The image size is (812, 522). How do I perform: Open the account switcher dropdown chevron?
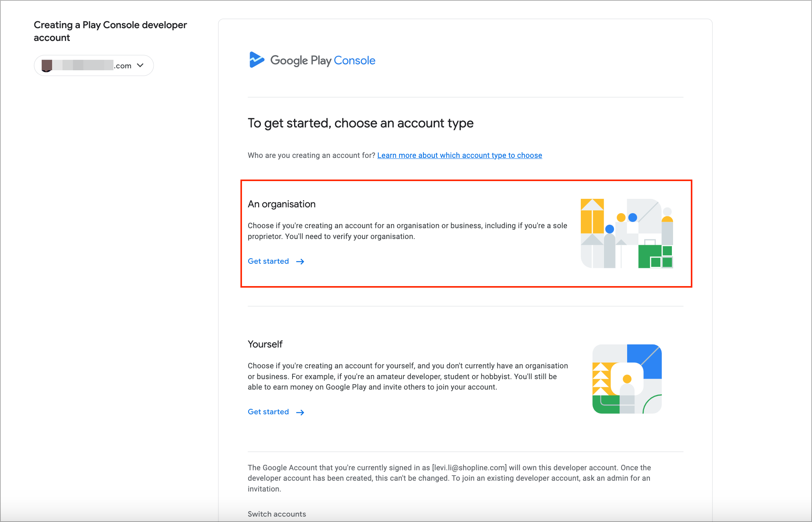point(140,65)
